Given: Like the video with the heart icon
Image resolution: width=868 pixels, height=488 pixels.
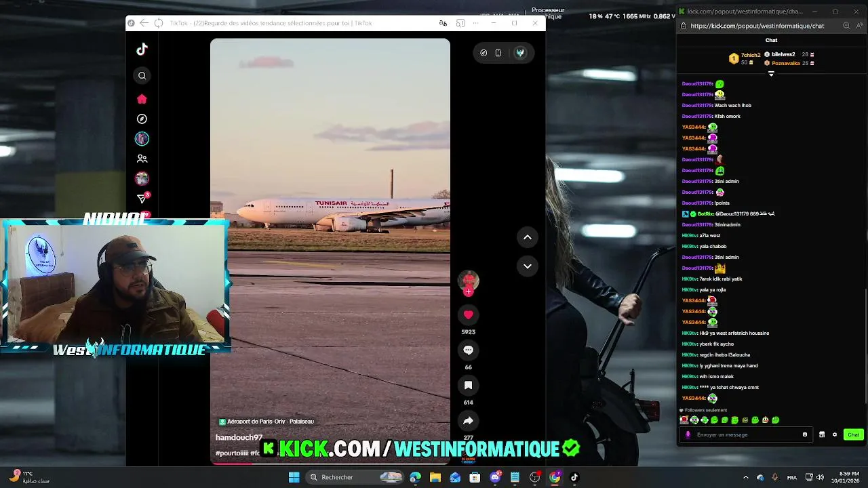Looking at the screenshot, I should point(468,314).
